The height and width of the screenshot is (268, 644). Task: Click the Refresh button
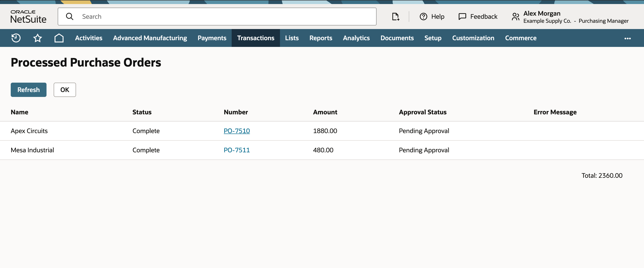point(28,90)
